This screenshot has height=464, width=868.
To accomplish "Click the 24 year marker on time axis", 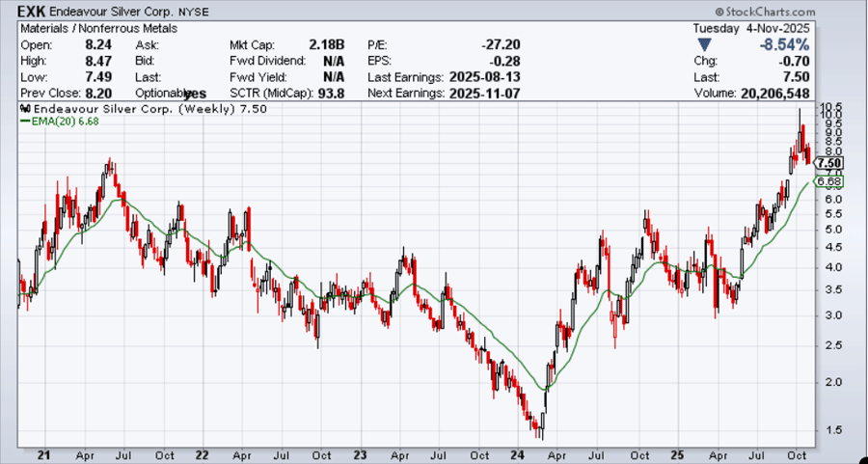I will pyautogui.click(x=517, y=454).
